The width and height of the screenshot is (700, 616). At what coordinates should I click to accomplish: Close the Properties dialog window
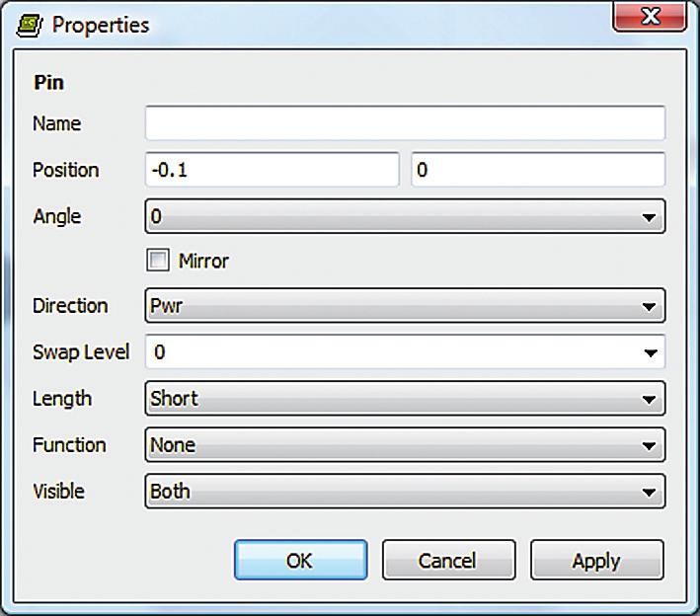click(650, 19)
